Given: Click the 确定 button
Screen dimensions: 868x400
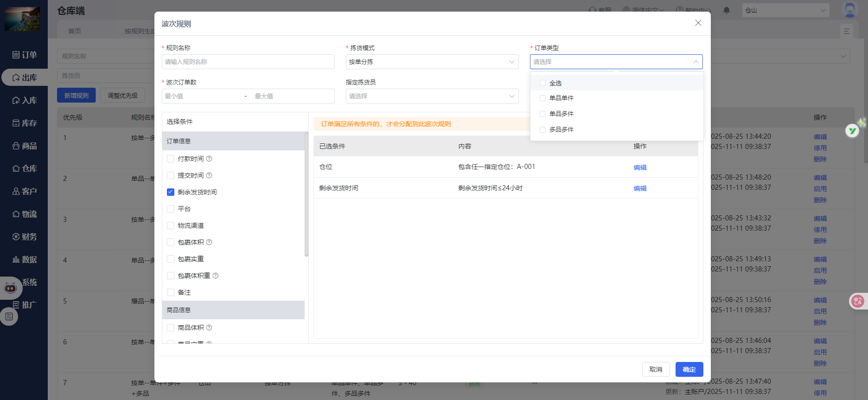Looking at the screenshot, I should [689, 369].
